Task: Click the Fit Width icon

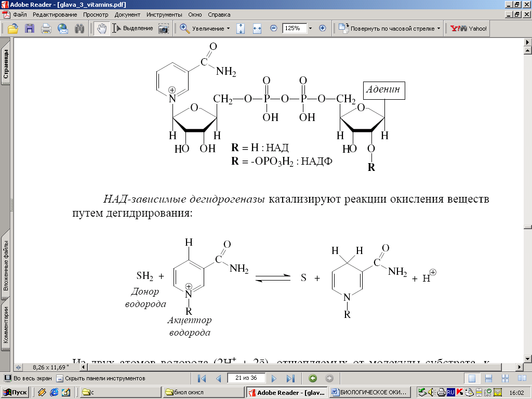Action: click(x=257, y=29)
